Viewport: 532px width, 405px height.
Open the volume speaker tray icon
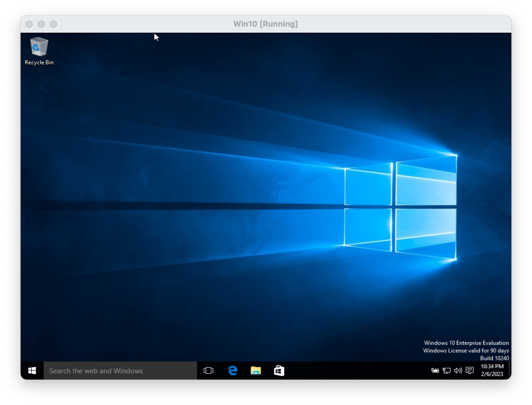click(x=458, y=370)
